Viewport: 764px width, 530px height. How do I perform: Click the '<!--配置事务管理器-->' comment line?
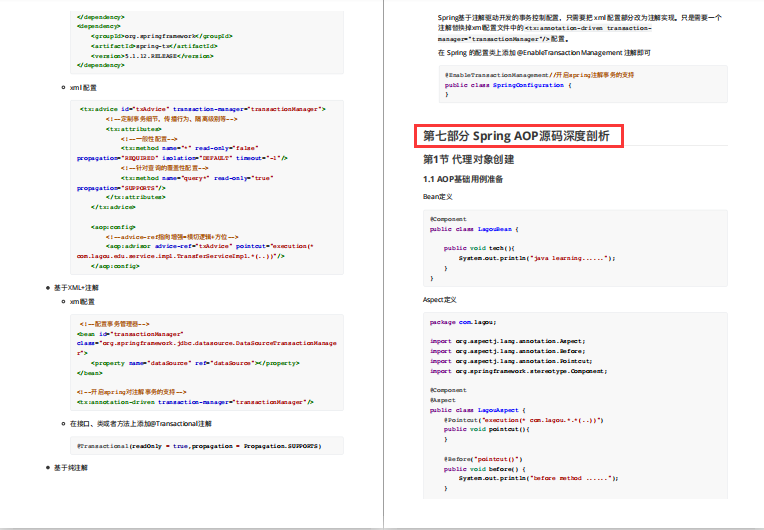pos(115,324)
